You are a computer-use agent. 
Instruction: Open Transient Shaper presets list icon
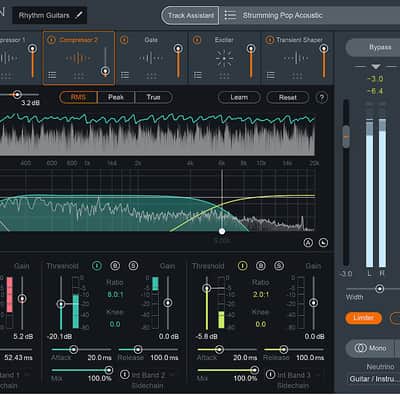click(x=270, y=75)
